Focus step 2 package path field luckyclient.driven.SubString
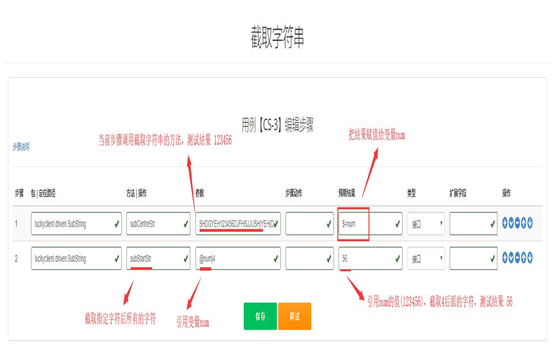 coord(76,258)
